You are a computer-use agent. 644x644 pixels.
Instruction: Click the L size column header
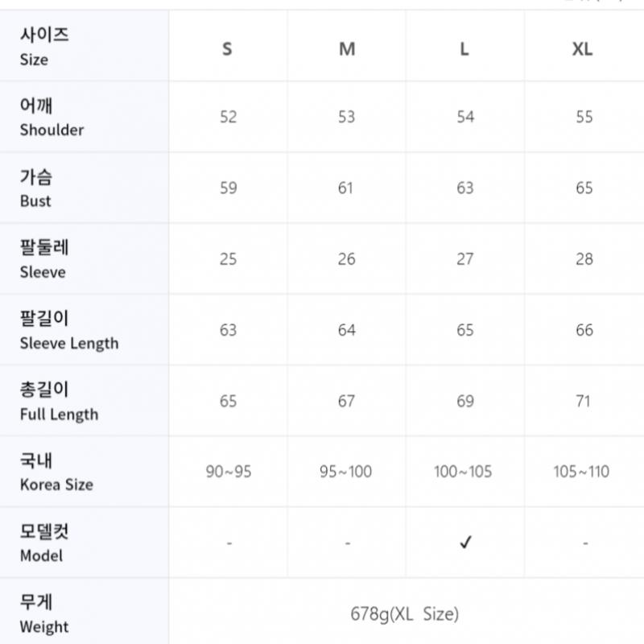pos(464,49)
